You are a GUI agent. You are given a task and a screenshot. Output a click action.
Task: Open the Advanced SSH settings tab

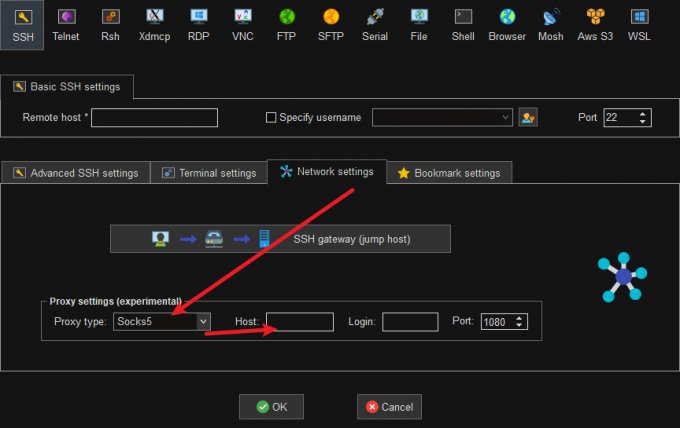tap(76, 173)
